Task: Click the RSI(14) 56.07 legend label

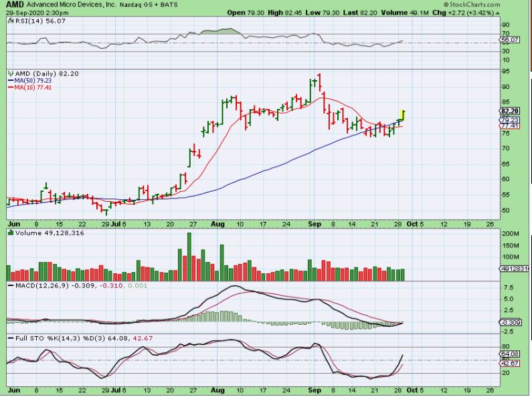Action: tap(40, 21)
